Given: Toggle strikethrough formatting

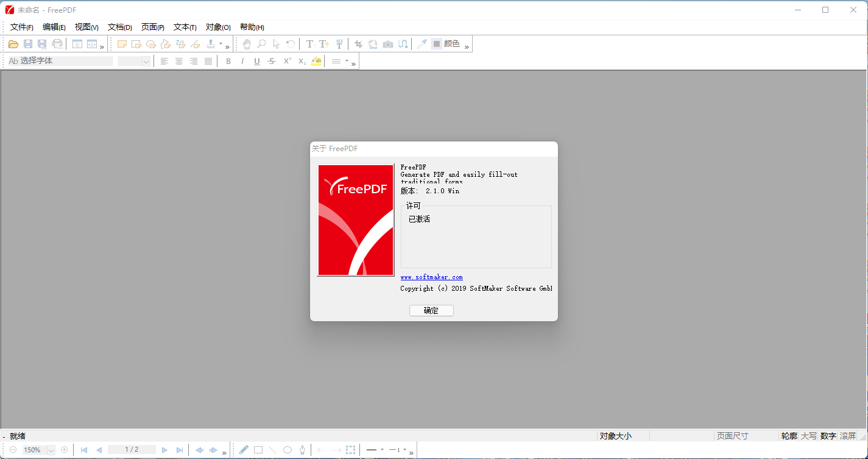Looking at the screenshot, I should point(272,61).
